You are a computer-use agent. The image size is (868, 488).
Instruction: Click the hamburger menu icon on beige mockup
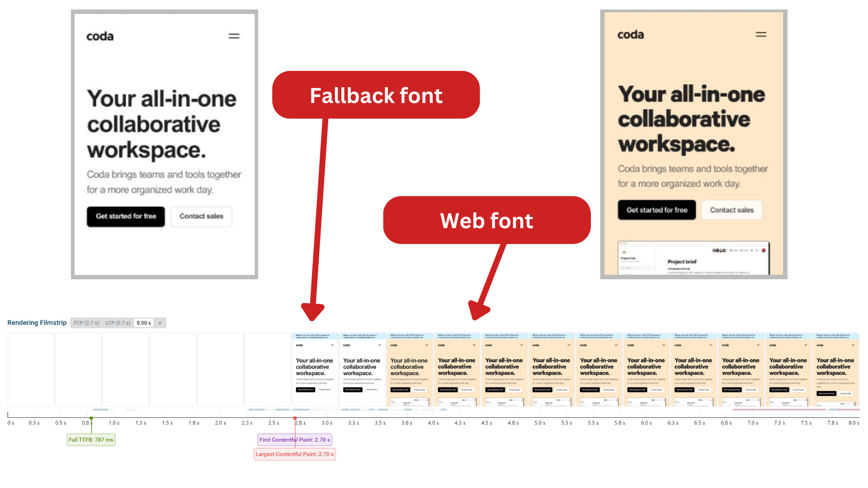coord(761,34)
